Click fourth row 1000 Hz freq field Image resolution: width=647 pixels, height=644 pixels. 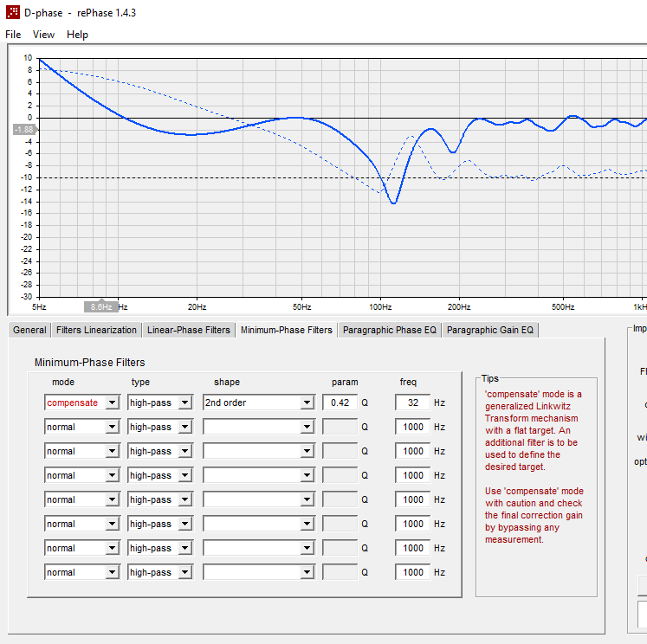tap(412, 475)
